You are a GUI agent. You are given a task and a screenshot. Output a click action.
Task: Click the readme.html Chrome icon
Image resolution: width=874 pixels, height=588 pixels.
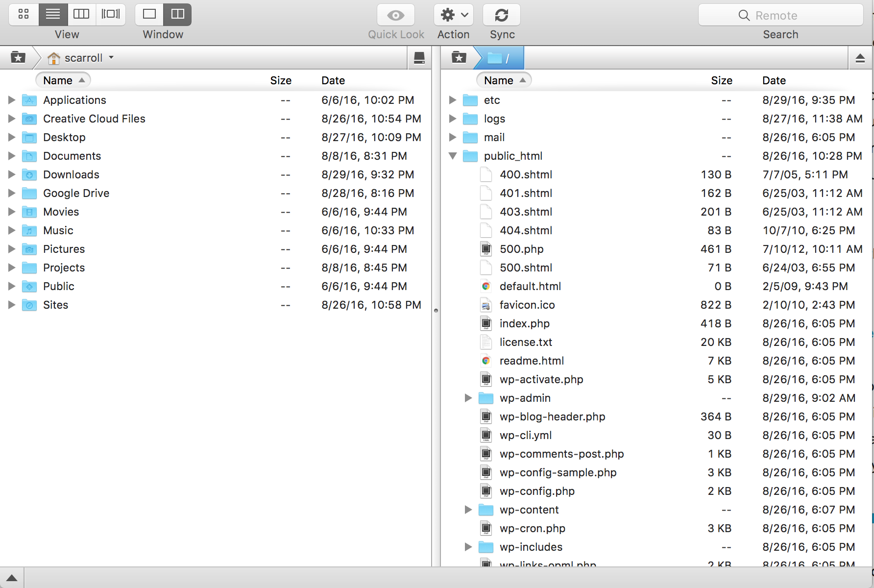486,361
